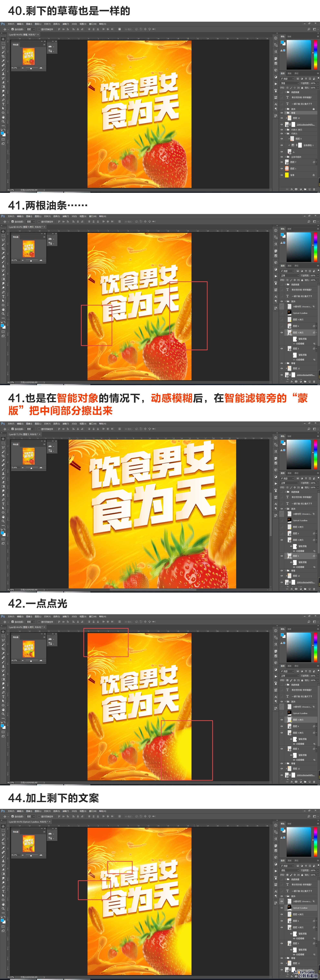The height and width of the screenshot is (980, 320).
Task: Open 文件(F) menu in step 40 screenshot
Action: pyautogui.click(x=11, y=24)
